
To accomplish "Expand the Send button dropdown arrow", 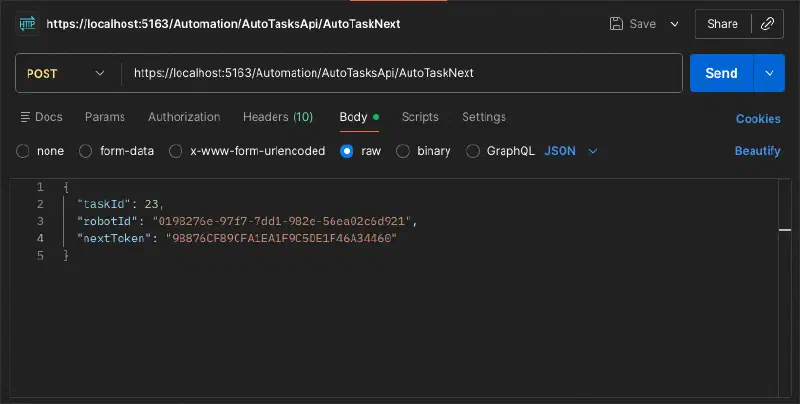I will coord(769,73).
